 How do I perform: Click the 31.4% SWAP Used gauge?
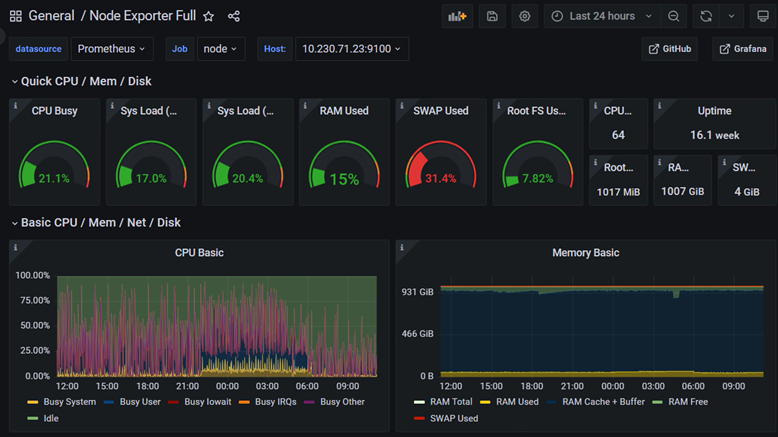pos(441,166)
